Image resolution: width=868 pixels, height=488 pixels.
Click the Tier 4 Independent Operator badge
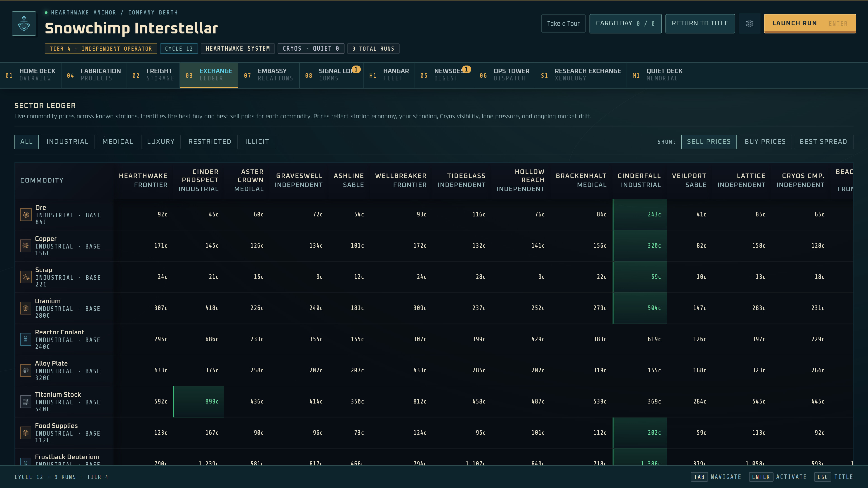pyautogui.click(x=101, y=49)
